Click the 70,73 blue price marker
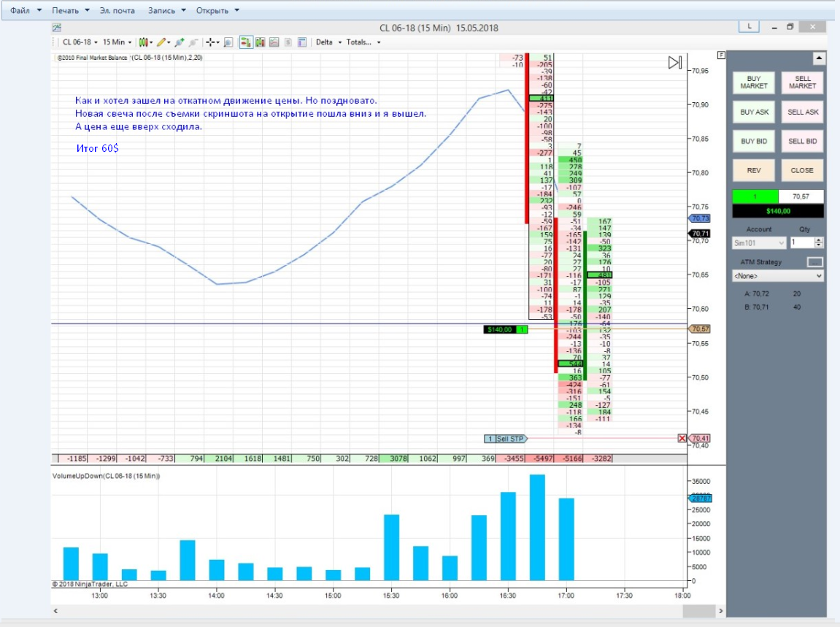This screenshot has height=627, width=840. [699, 218]
